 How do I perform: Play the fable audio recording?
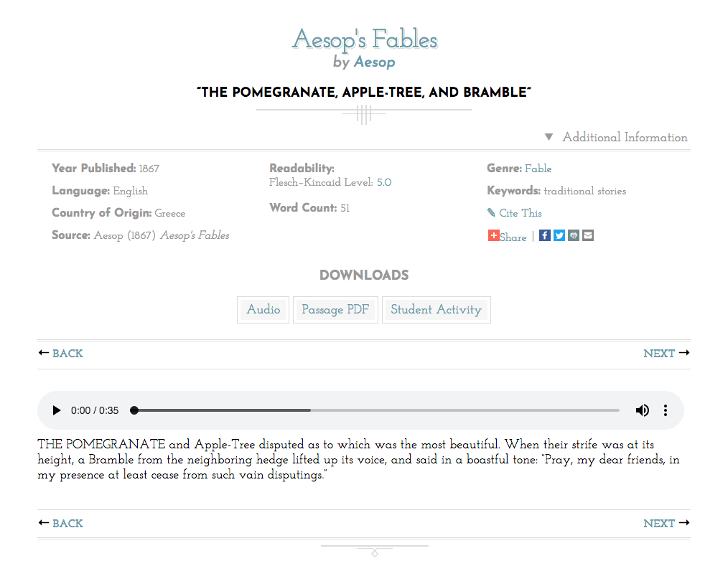[x=57, y=410]
